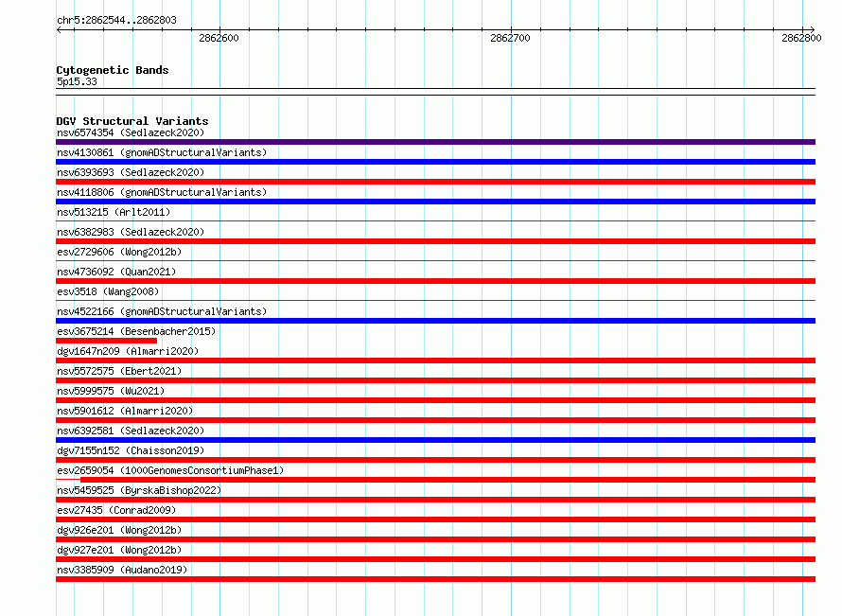This screenshot has width=842, height=616.
Task: Click the black cytogenetic band bar 5p15.33
Action: coord(435,92)
